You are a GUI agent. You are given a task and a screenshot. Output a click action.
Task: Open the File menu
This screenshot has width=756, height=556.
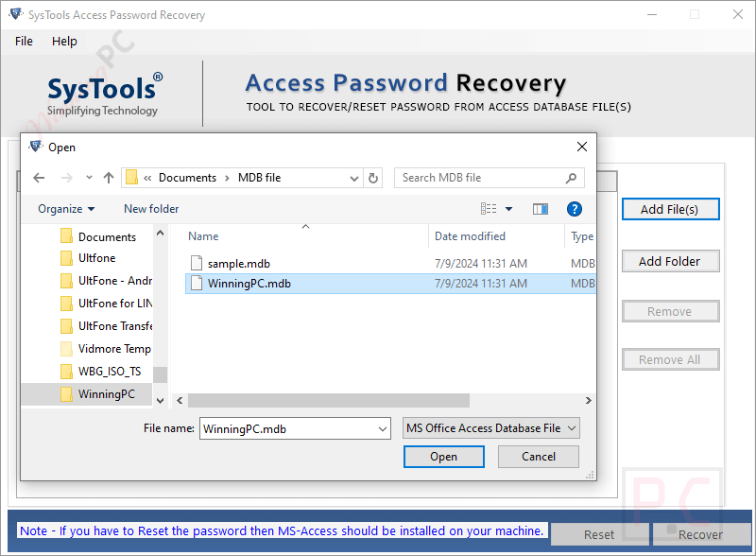pyautogui.click(x=24, y=42)
